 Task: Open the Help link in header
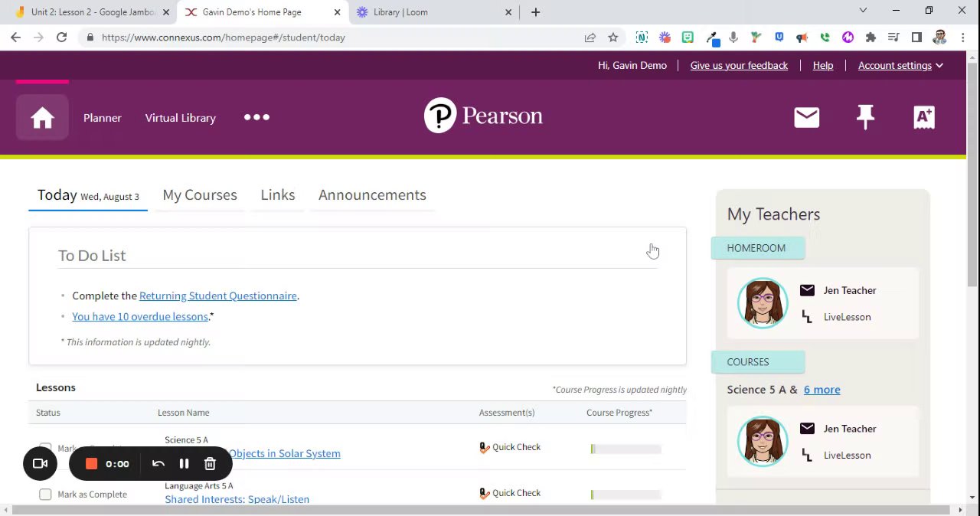[x=823, y=66]
